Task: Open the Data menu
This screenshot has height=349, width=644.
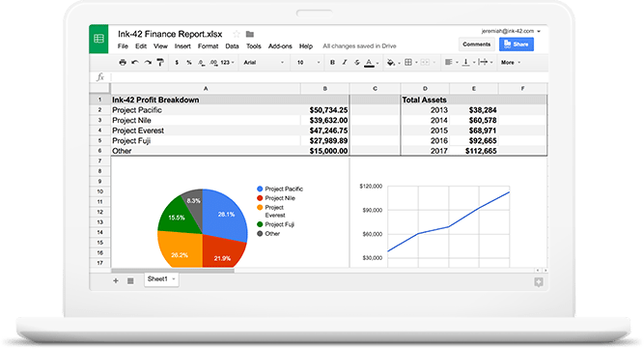Action: pos(232,46)
